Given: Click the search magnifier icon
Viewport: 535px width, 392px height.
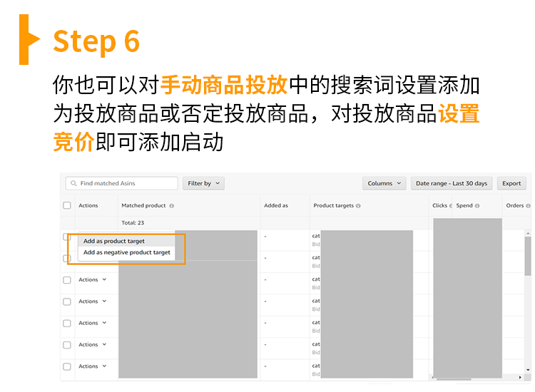Looking at the screenshot, I should 73,184.
